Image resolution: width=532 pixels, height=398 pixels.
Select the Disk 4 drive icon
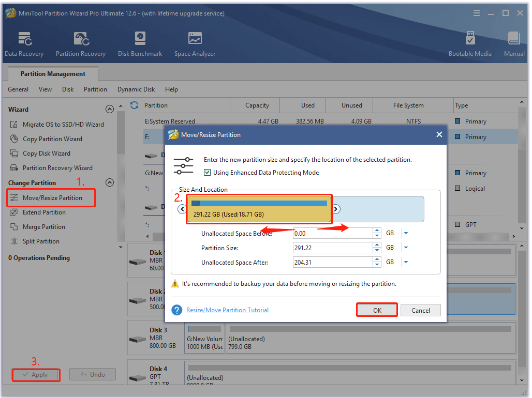[x=138, y=378]
